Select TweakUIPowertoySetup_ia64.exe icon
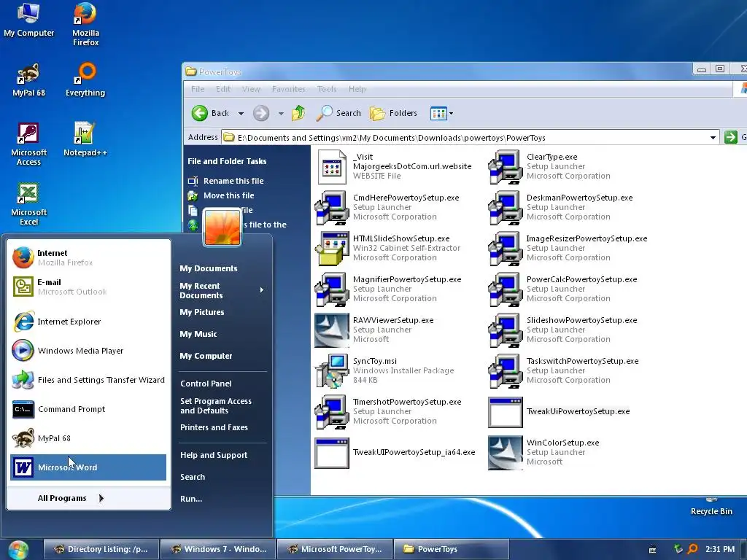The width and height of the screenshot is (747, 560). point(332,453)
